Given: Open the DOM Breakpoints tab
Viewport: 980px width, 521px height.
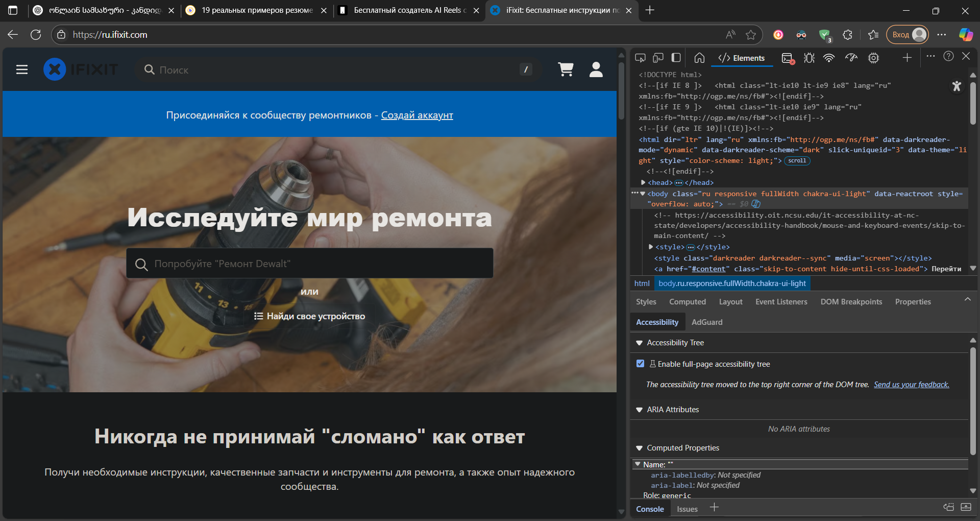Looking at the screenshot, I should 851,302.
